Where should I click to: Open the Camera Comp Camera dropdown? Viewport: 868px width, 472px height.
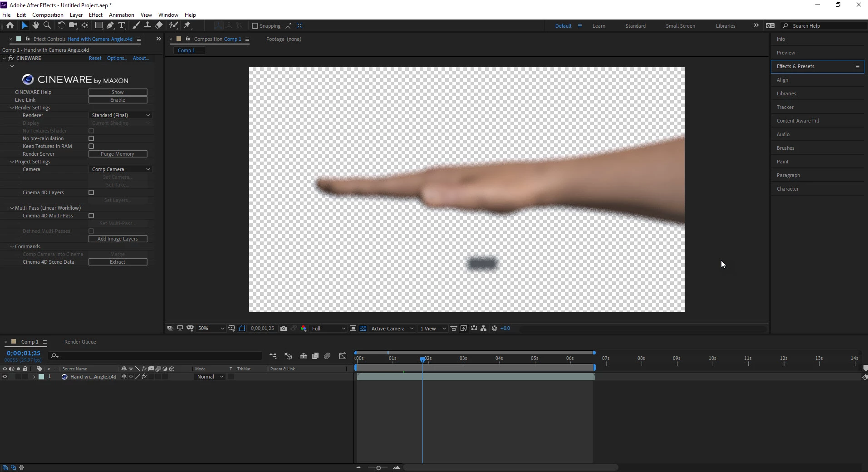pyautogui.click(x=120, y=169)
